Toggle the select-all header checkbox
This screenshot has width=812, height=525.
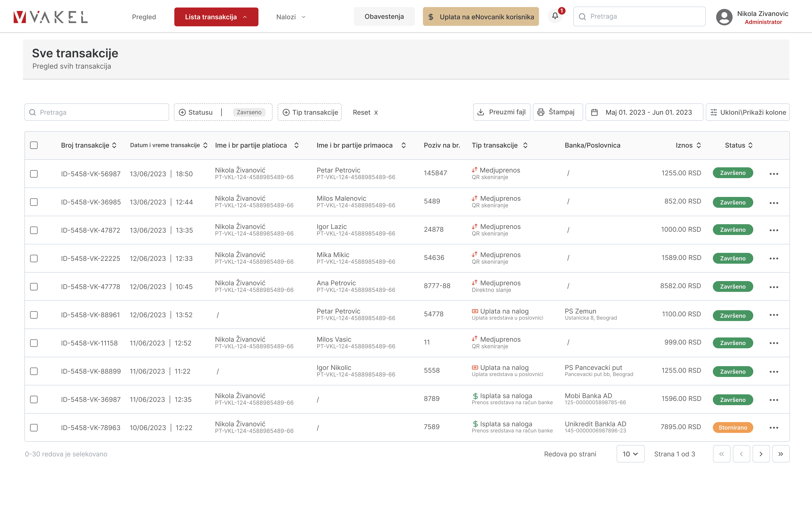(x=34, y=145)
